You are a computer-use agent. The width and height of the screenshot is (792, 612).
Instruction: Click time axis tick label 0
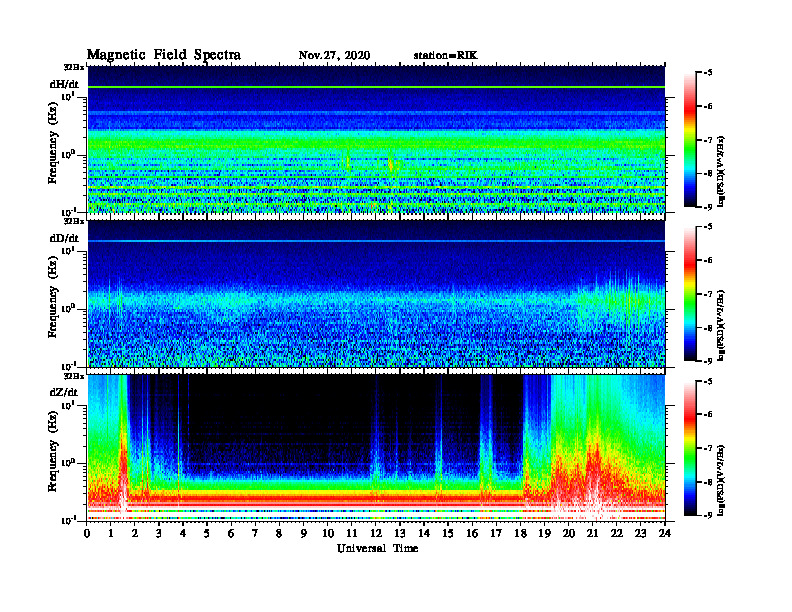87,534
